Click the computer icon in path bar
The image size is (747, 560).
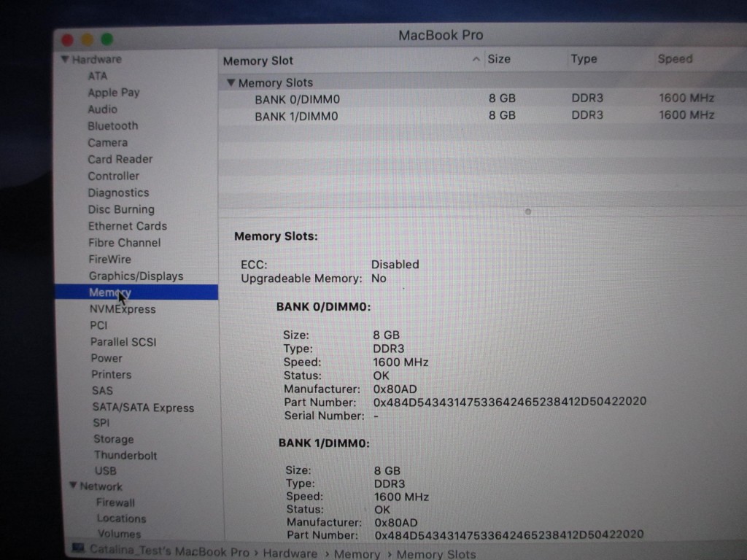(78, 548)
